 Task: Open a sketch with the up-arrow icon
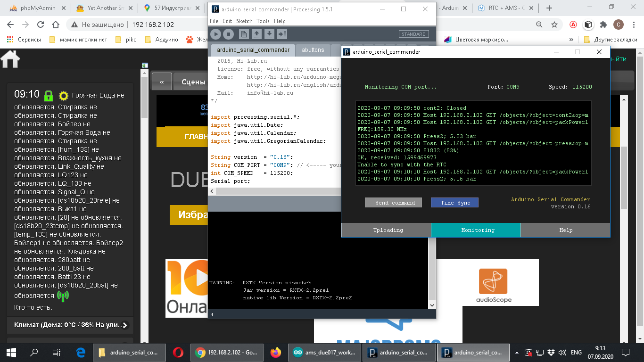[256, 34]
